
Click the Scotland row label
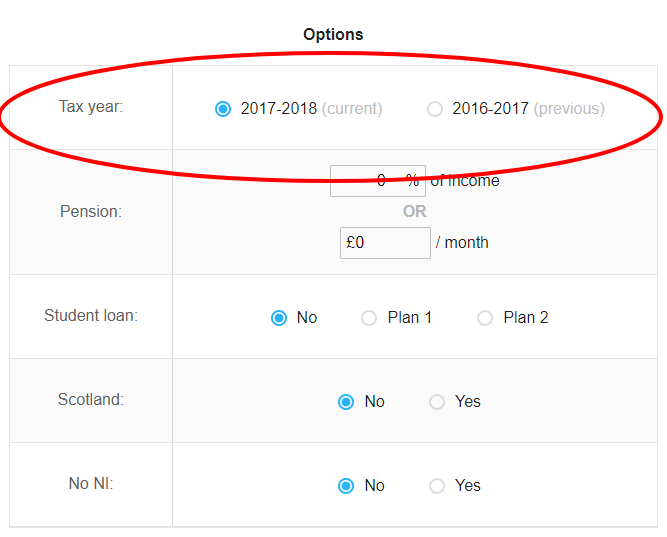click(91, 400)
